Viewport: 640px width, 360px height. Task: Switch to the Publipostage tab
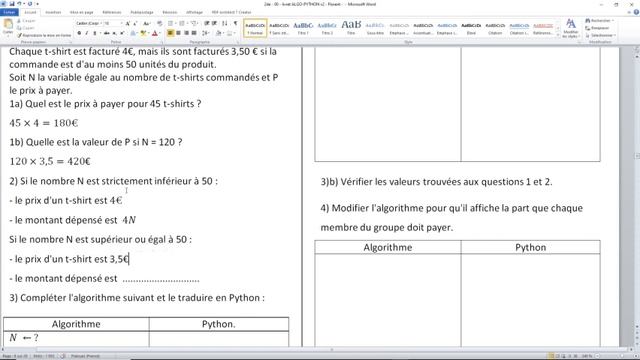[142, 12]
